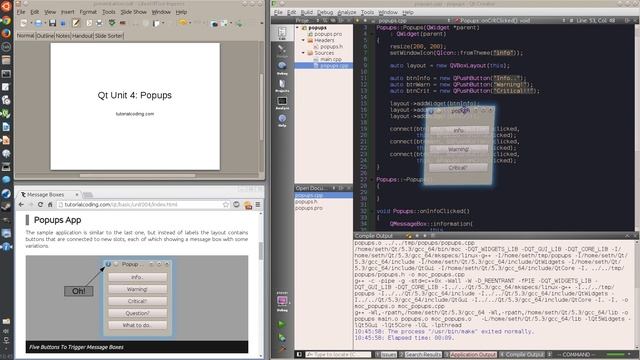
Task: Open the output pane selector arrows in status bar
Action: (549, 354)
